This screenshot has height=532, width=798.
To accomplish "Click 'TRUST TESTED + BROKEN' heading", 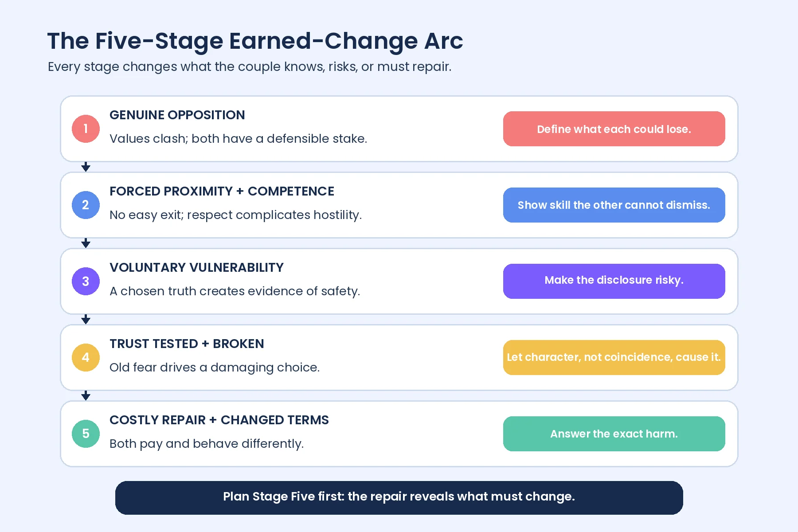I will 187,344.
